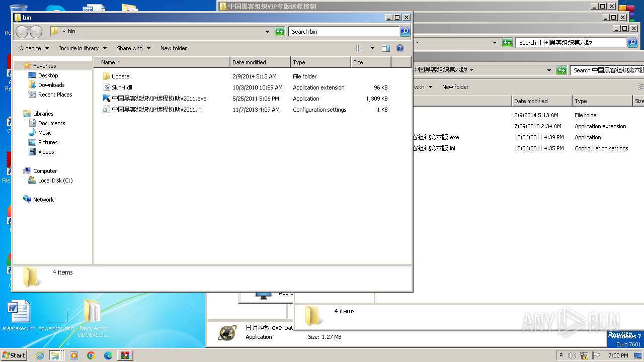Open the Share with dropdown in bin window
644x362 pixels.
[133, 48]
